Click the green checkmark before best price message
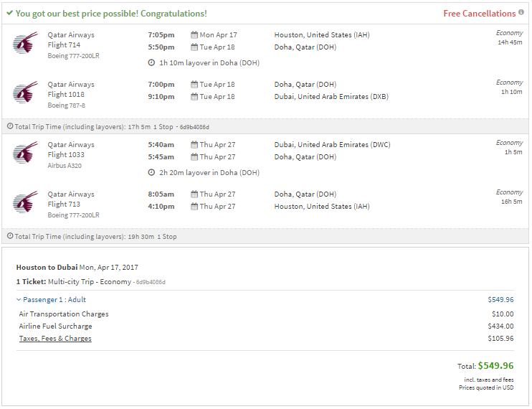This screenshot has height=409, width=532. [x=10, y=13]
